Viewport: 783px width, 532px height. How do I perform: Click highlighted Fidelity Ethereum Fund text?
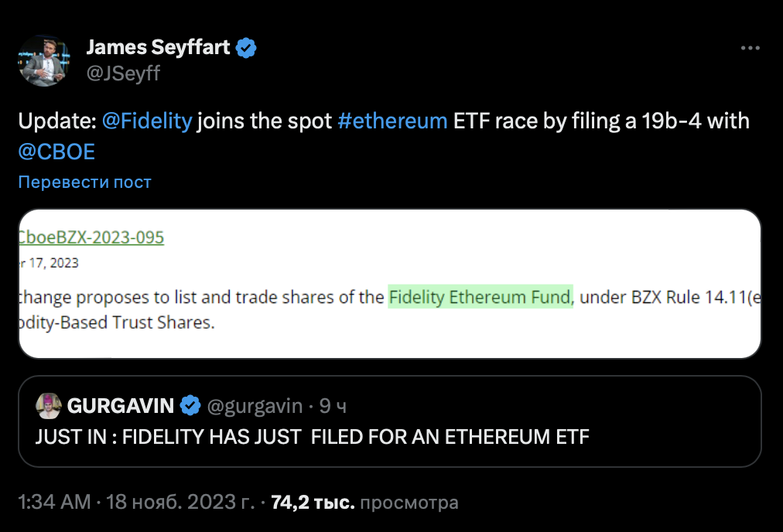[x=480, y=297]
